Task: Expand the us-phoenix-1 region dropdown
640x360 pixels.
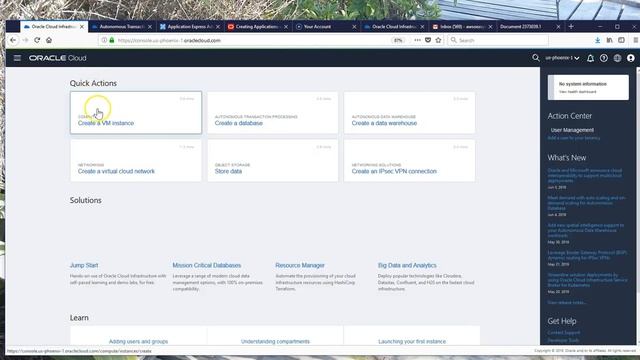Action: coord(562,58)
